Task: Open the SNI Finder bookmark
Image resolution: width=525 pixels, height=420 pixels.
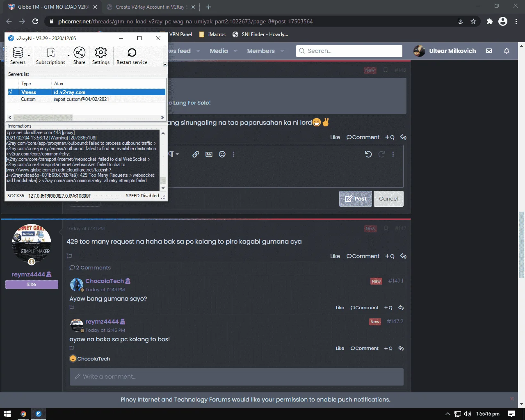Action: click(260, 34)
